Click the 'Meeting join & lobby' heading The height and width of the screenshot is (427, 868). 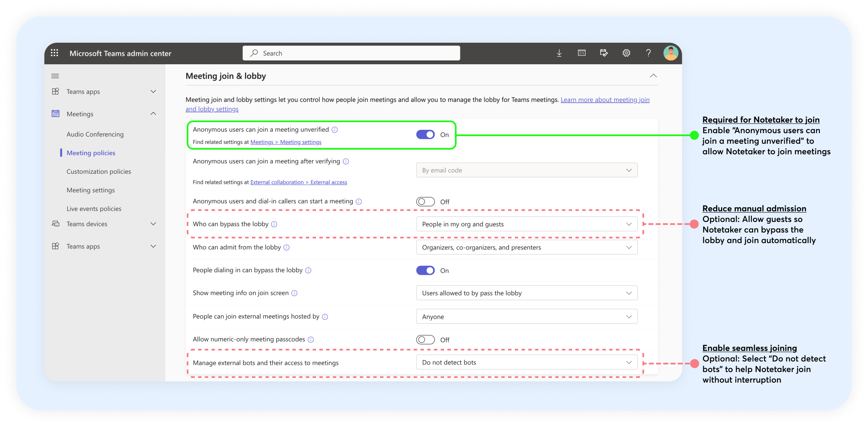pyautogui.click(x=226, y=76)
